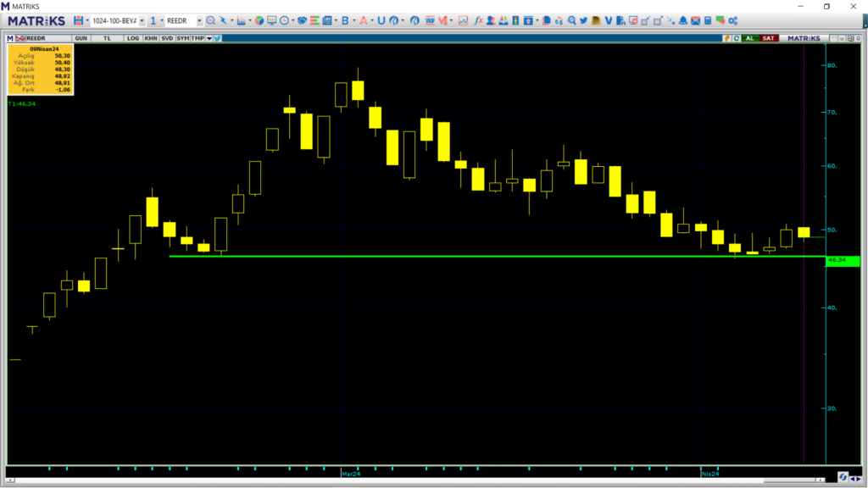Expand the TMP dropdown arrow
Screen dimensions: 868x488
point(209,37)
